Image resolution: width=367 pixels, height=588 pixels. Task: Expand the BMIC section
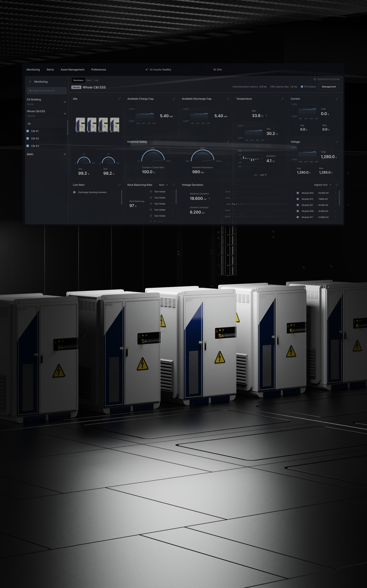click(65, 154)
